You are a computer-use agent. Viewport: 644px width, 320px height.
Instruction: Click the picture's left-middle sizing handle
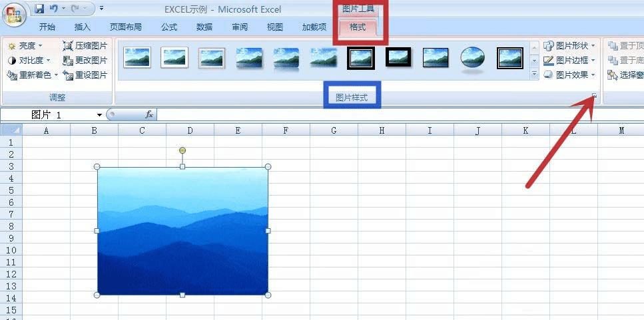click(97, 231)
